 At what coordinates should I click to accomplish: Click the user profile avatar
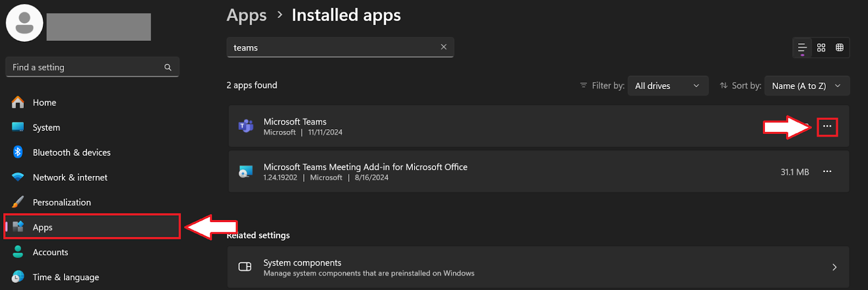(24, 23)
